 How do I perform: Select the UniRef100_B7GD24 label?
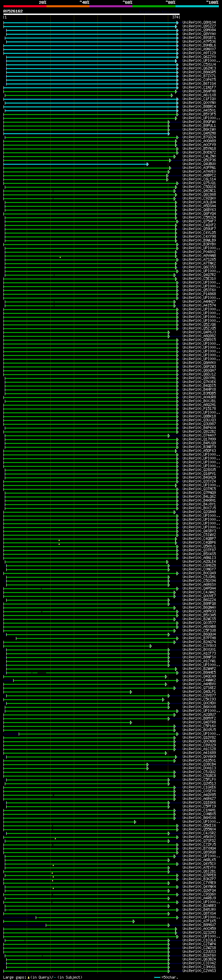[199, 137]
